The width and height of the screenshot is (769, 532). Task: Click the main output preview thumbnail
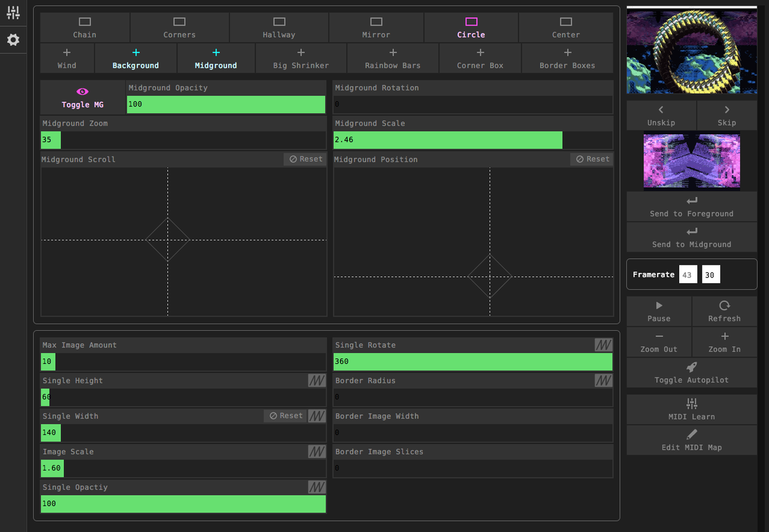[x=691, y=50]
